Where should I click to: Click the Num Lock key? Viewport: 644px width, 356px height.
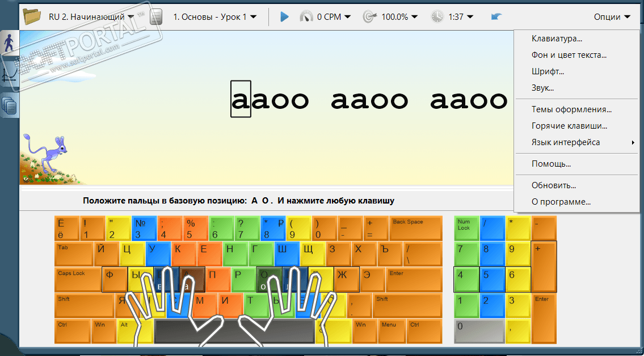[x=466, y=228]
